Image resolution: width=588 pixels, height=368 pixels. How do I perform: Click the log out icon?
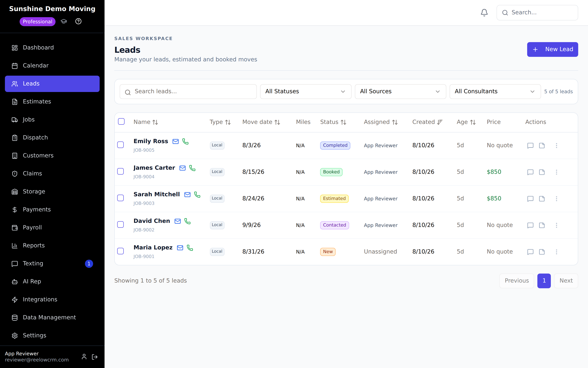click(x=95, y=357)
